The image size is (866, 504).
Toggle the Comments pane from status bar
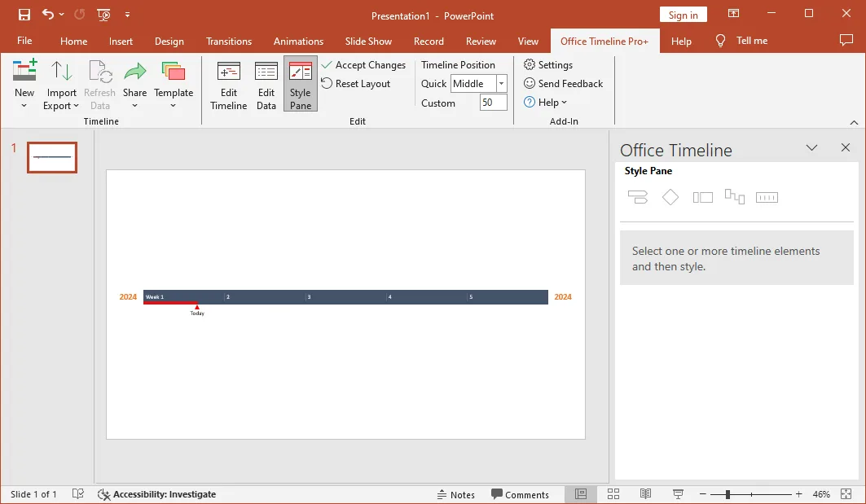tap(520, 494)
